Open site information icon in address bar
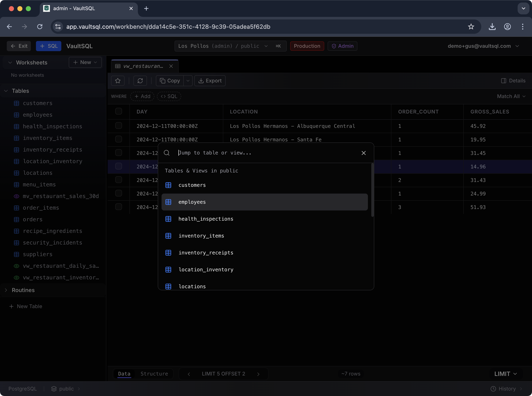 point(58,27)
